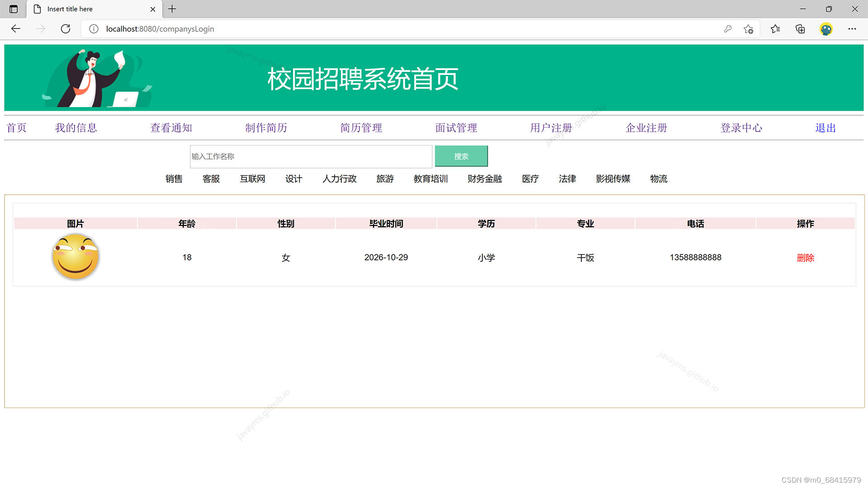Open the 财务金融 category filter
Viewport: 868px width, 488px height.
tap(484, 179)
